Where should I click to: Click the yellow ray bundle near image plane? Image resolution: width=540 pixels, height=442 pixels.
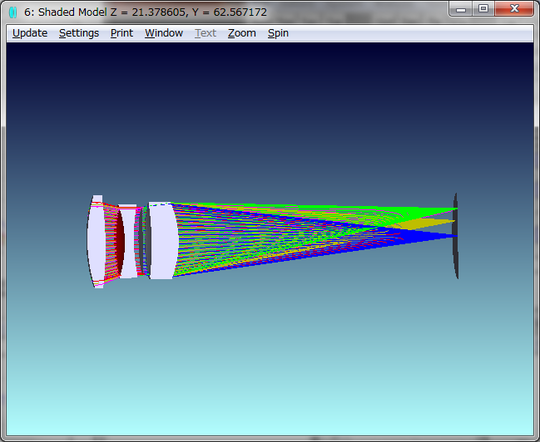pos(427,224)
